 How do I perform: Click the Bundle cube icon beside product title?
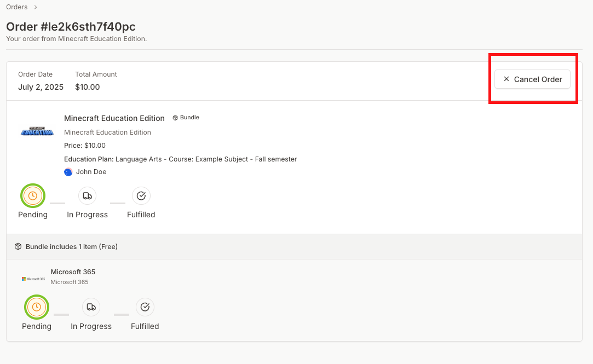pos(175,118)
